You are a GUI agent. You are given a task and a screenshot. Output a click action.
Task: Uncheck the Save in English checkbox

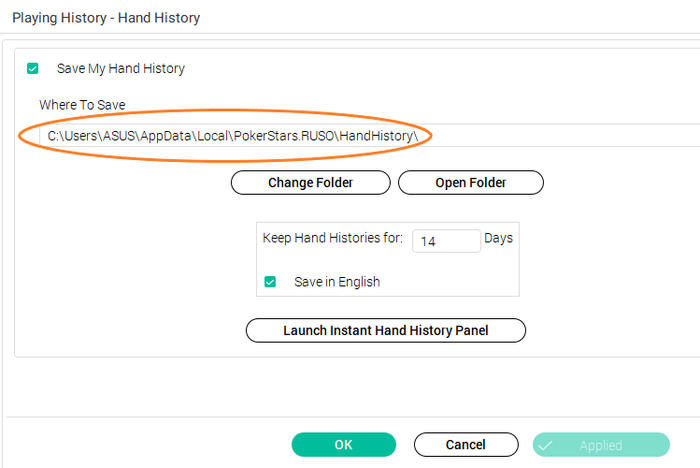(270, 282)
